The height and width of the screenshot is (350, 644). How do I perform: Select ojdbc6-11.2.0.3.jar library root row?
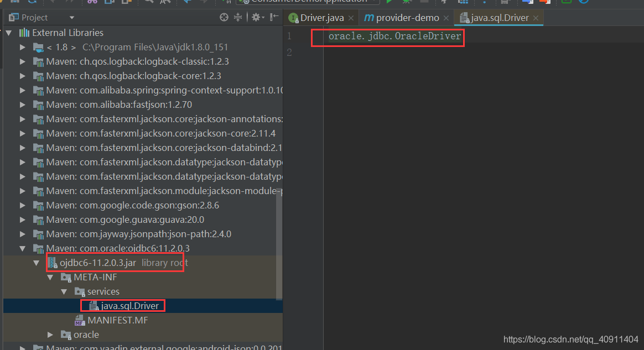pyautogui.click(x=143, y=263)
